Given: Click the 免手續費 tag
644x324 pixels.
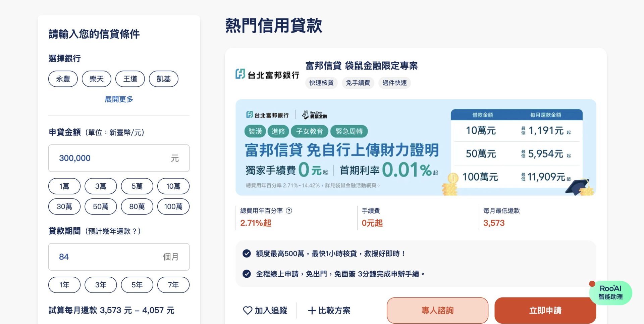Looking at the screenshot, I should (x=358, y=83).
